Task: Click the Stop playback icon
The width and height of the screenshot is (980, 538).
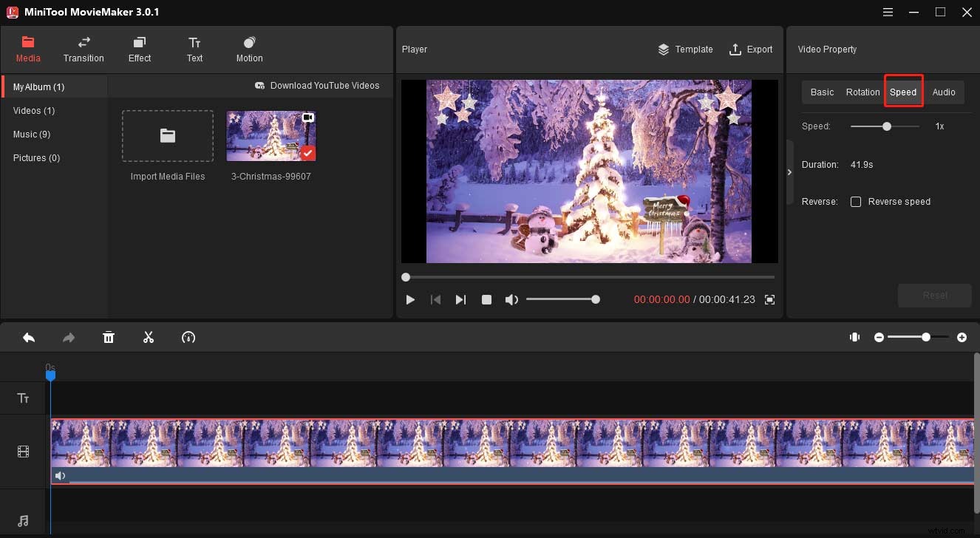Action: [486, 299]
